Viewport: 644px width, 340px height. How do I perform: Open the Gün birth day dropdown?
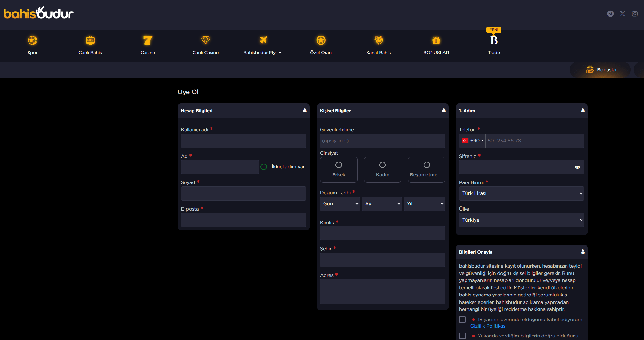click(340, 204)
